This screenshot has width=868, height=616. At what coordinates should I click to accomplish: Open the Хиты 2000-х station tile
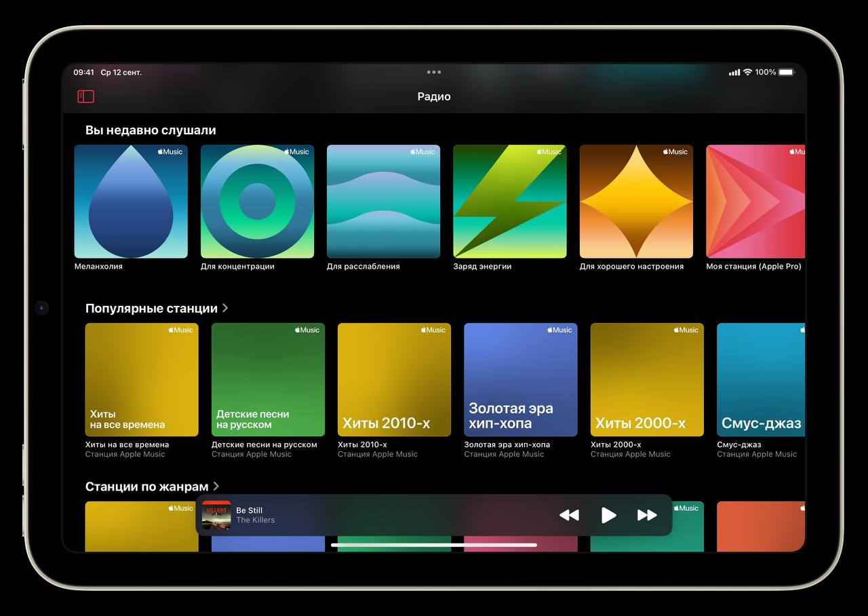click(x=647, y=380)
